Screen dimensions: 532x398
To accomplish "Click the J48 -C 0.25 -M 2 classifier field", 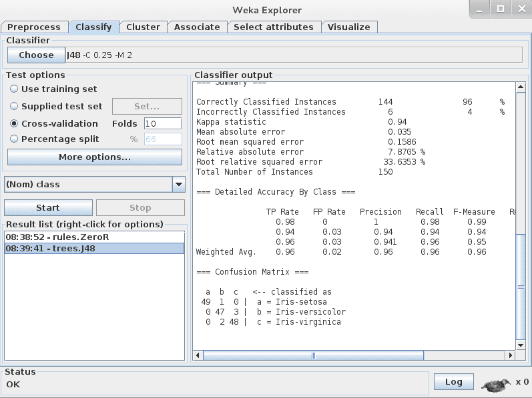I will (x=294, y=55).
